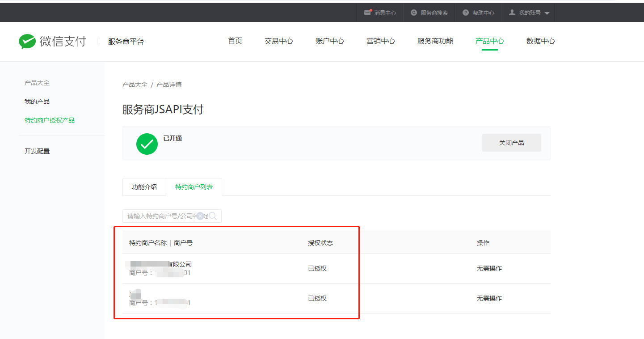The width and height of the screenshot is (644, 339).
Task: Click the 产品大全 sidebar heading
Action: (x=37, y=83)
